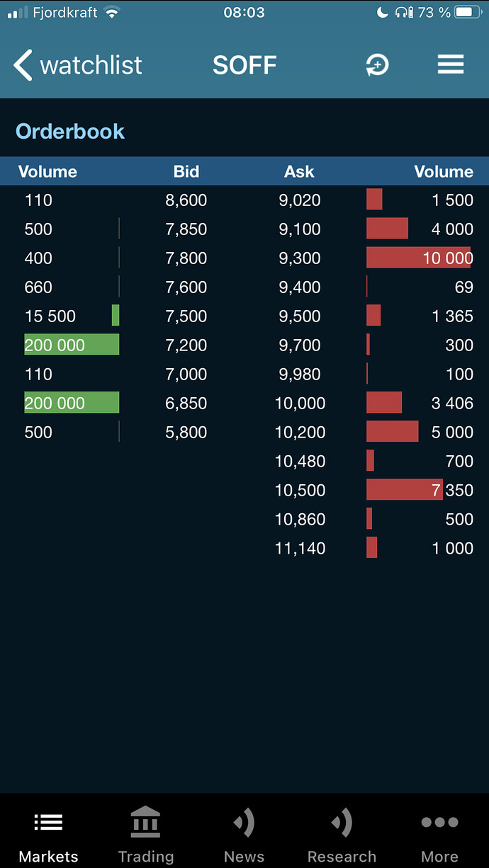The image size is (489, 868).
Task: Open the Research broadcast icon
Action: click(342, 822)
